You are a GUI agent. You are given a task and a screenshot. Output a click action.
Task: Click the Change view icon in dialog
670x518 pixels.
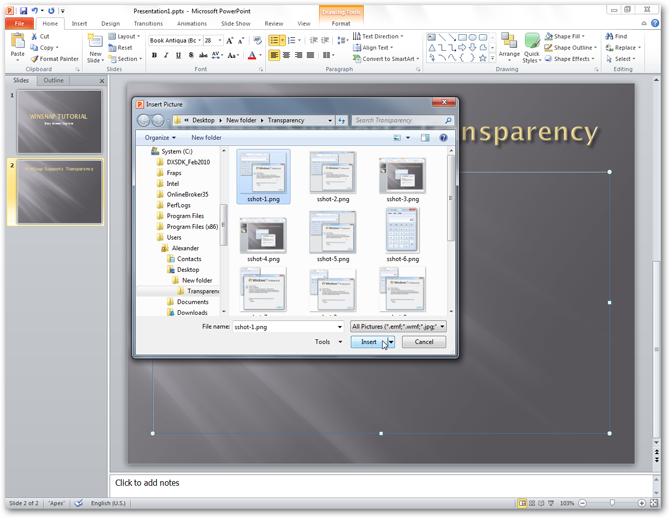coord(397,138)
